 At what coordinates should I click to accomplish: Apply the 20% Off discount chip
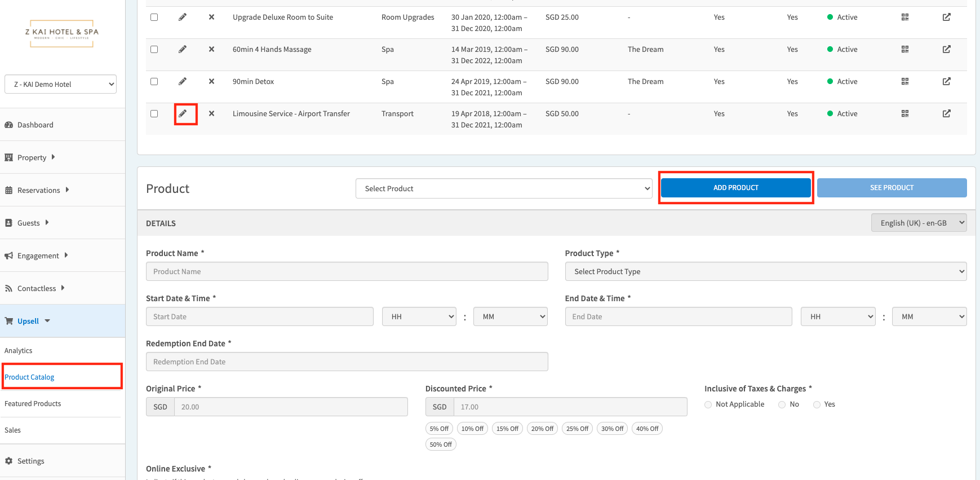[x=542, y=429]
